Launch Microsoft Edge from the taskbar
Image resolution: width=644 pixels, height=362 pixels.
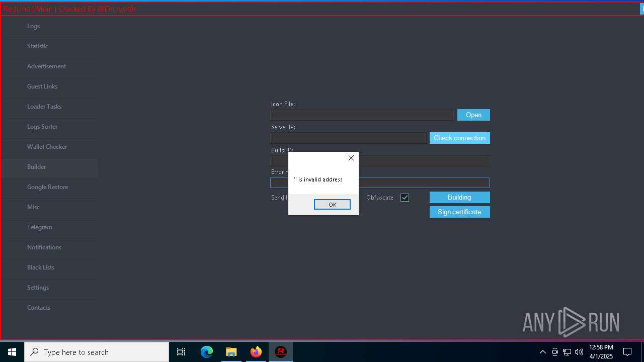(x=207, y=352)
